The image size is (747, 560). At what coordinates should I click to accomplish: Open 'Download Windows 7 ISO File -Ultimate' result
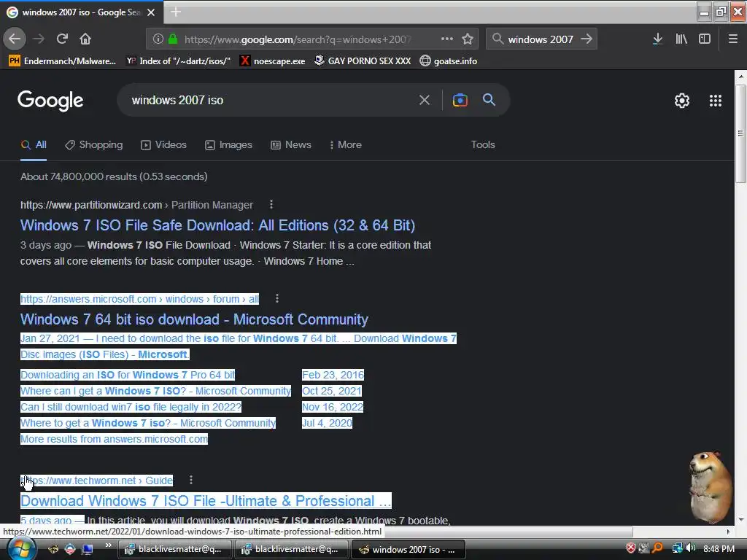[x=206, y=501]
